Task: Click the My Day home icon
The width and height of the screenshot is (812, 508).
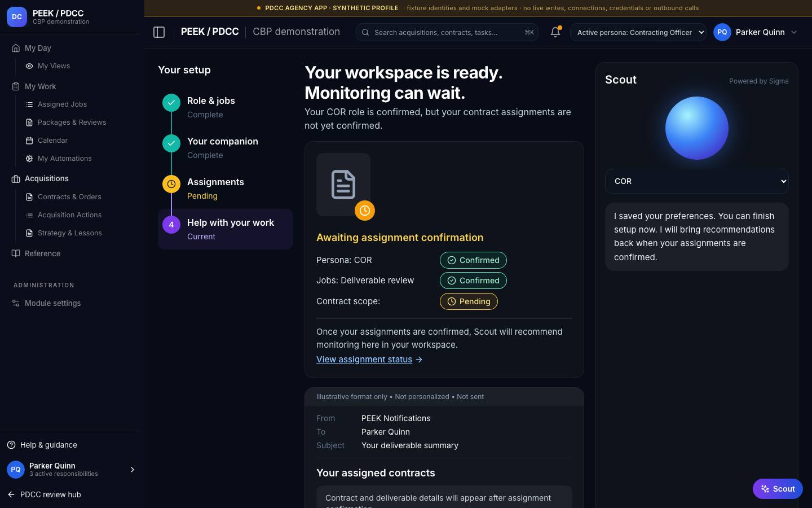Action: tap(16, 48)
